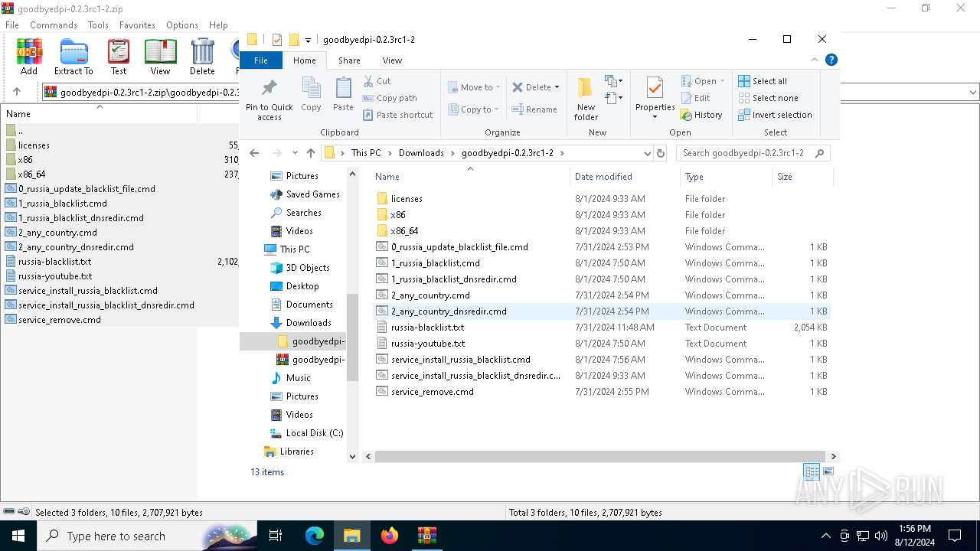This screenshot has width=980, height=551.
Task: Open WinRAR Favorites menu
Action: click(137, 25)
